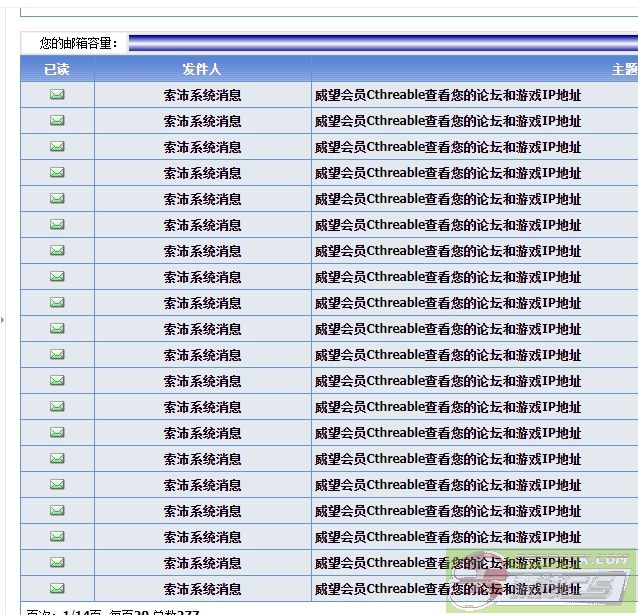The image size is (638, 615).
Task: Open the Cthreable IP message in fifth row
Action: (x=448, y=199)
